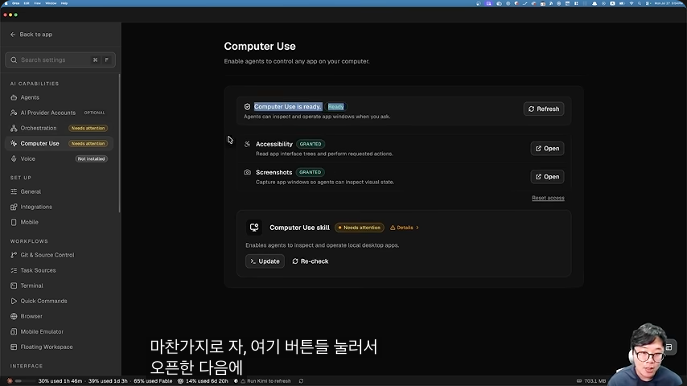Viewport: 687px width, 386px height.
Task: Click the 'Computer Use is ready.' text
Action: [x=287, y=106]
